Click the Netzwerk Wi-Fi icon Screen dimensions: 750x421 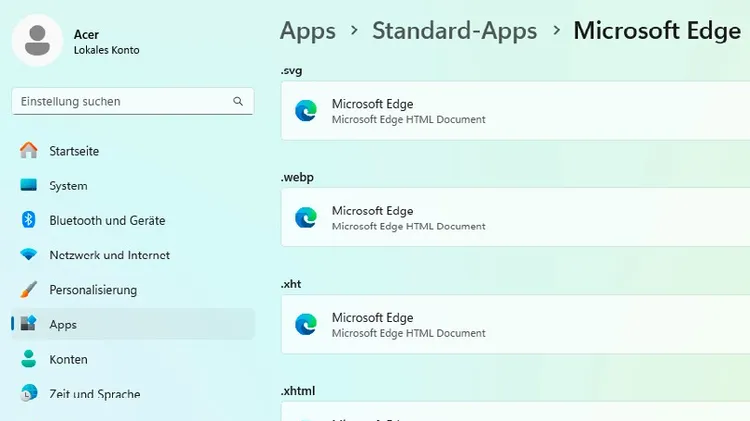tap(29, 255)
